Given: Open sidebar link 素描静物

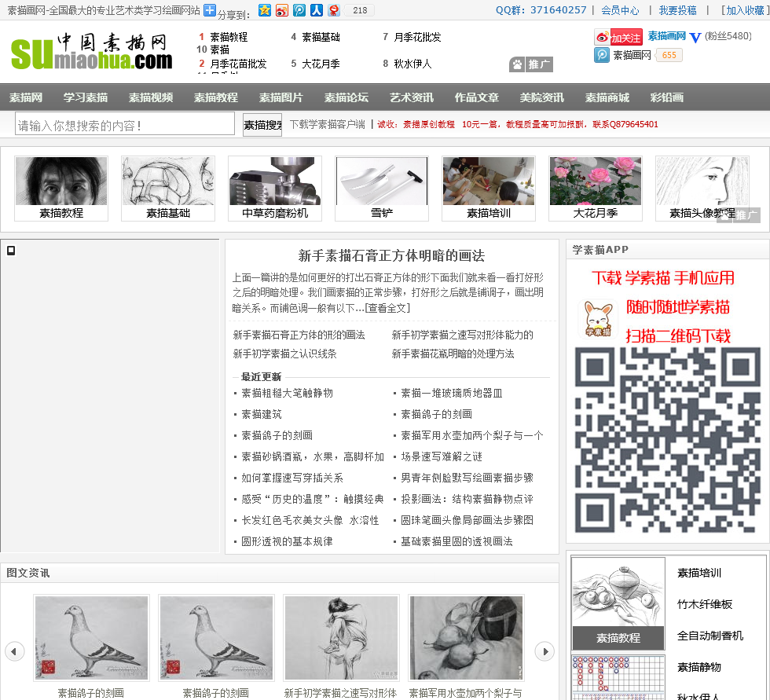Looking at the screenshot, I should [x=698, y=667].
